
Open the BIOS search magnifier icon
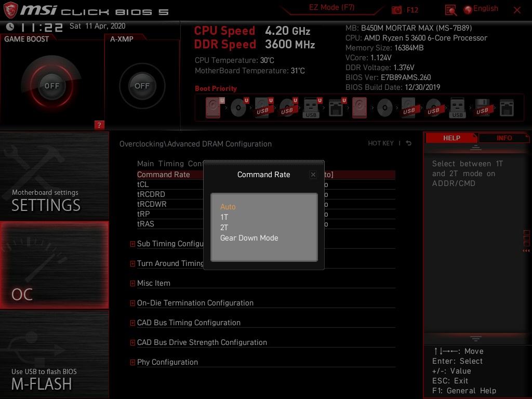451,10
